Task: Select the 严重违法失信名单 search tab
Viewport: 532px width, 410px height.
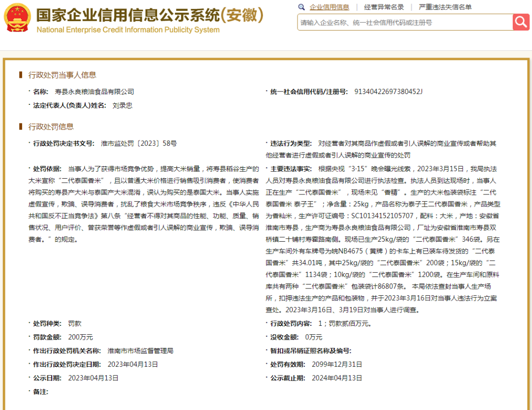Action: pos(445,7)
